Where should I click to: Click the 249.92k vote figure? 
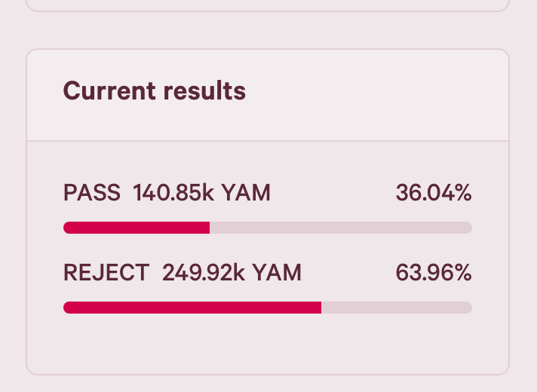[x=204, y=273]
